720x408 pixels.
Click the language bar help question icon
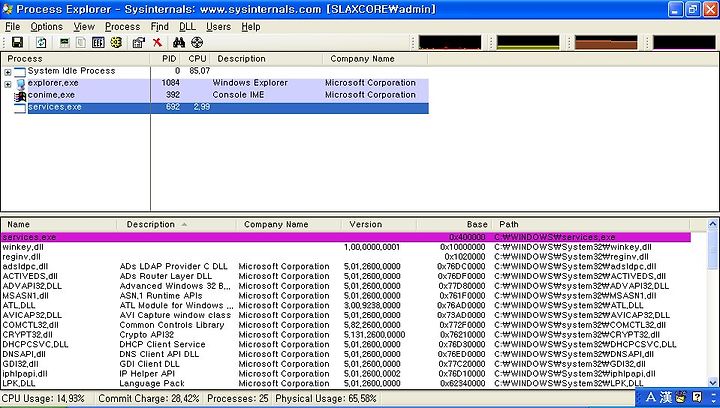coord(697,397)
